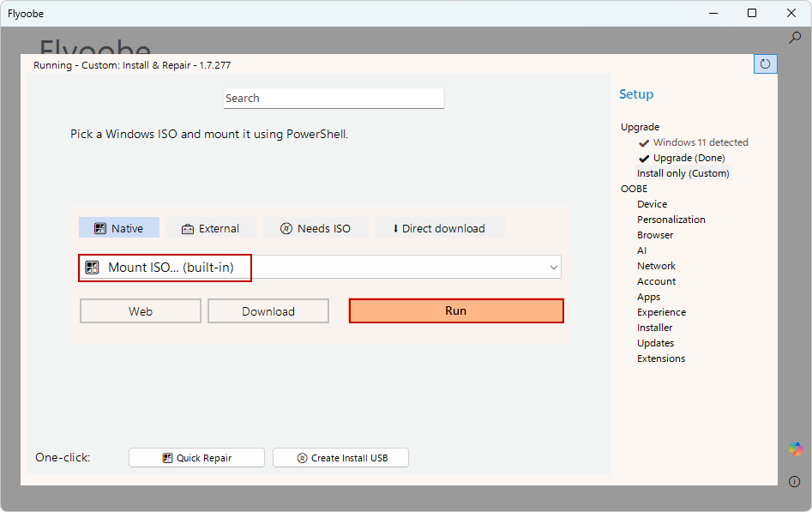Click the Quick Repair one-click button

(x=197, y=458)
